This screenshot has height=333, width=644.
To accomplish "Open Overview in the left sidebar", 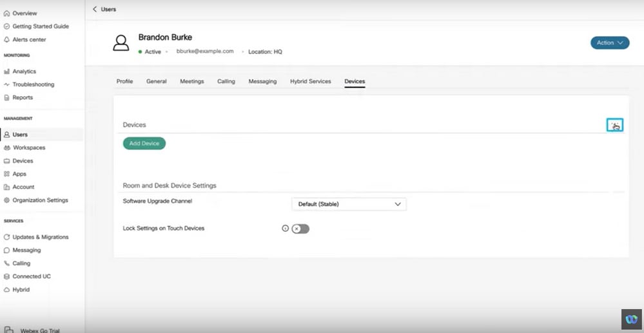I will 20,13.
